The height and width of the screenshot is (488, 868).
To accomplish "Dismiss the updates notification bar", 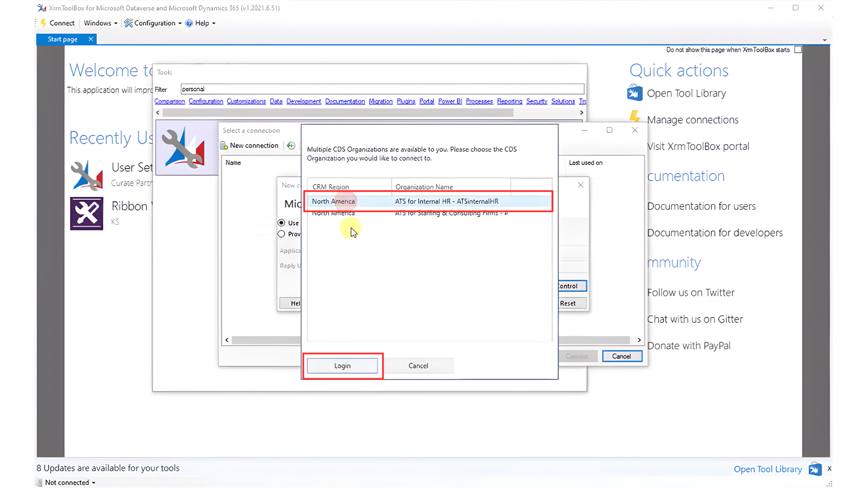I will [x=829, y=469].
